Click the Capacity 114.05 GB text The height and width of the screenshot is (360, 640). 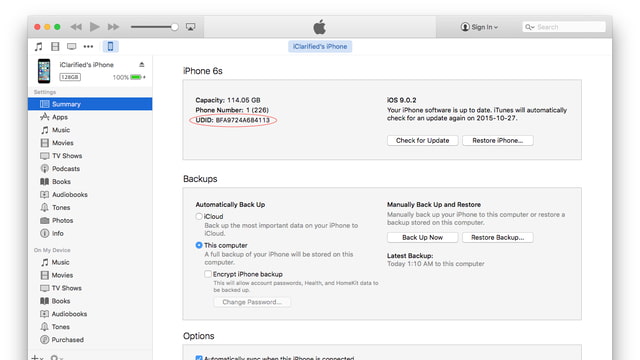228,100
